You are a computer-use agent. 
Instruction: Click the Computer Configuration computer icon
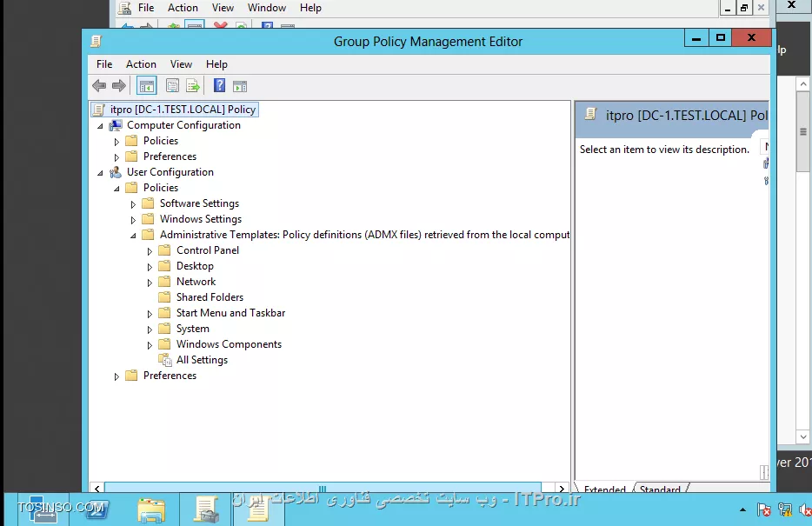[116, 125]
